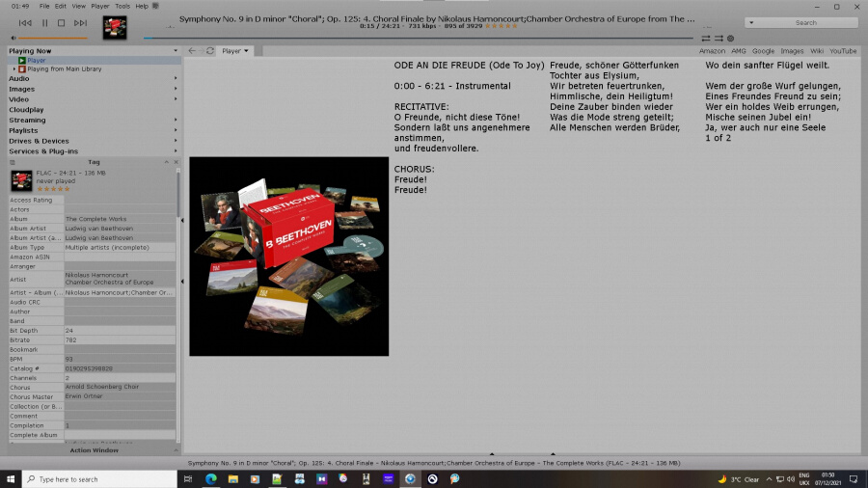868x488 pixels.
Task: Expand the Audio section
Action: pyautogui.click(x=176, y=78)
